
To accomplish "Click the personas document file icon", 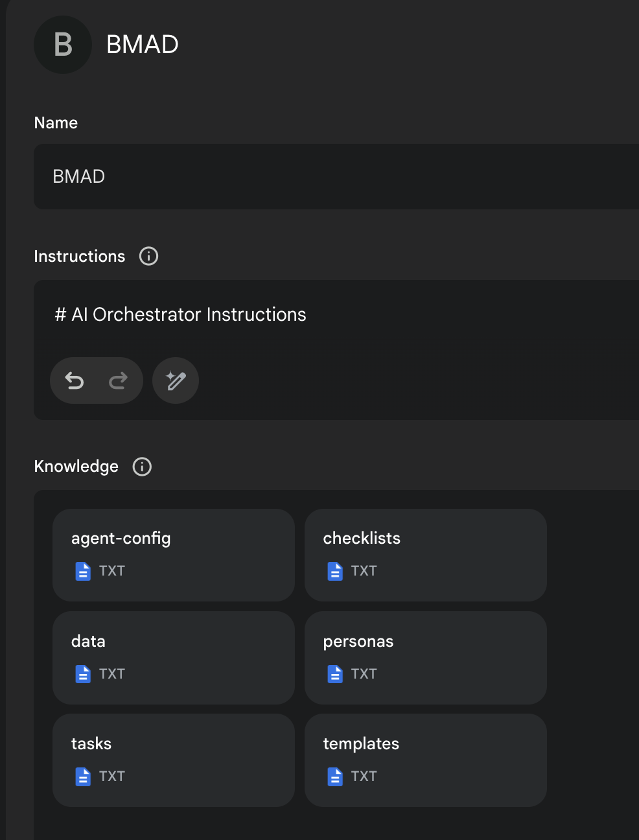I will [335, 674].
